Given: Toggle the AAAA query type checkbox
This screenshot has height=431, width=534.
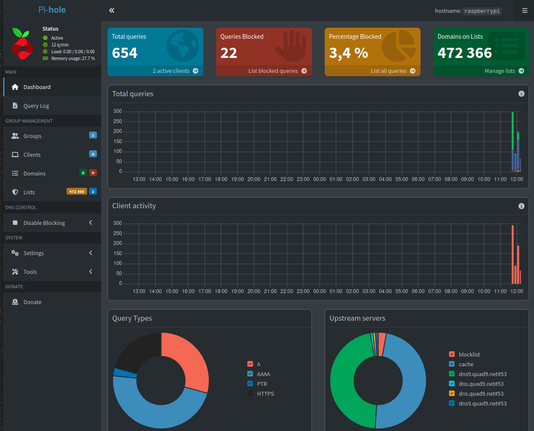Looking at the screenshot, I should [250, 374].
